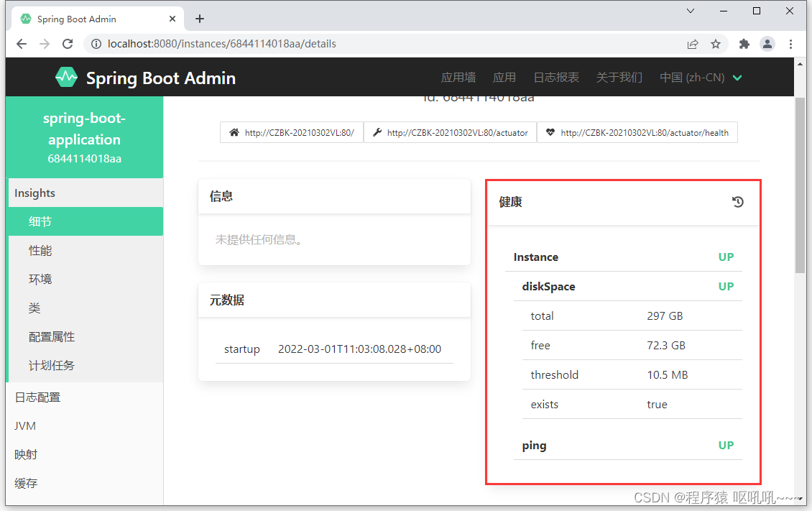Open 缓存 in the sidebar
The width and height of the screenshot is (812, 511).
click(86, 483)
